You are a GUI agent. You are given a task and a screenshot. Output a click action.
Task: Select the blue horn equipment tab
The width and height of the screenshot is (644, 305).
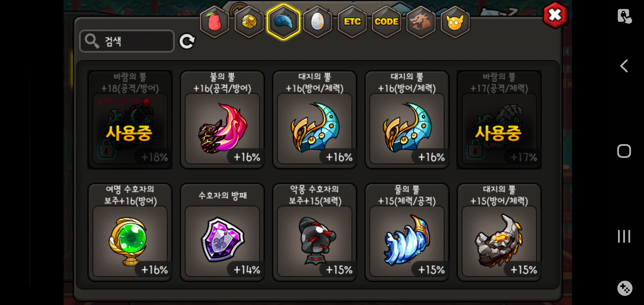tap(283, 22)
